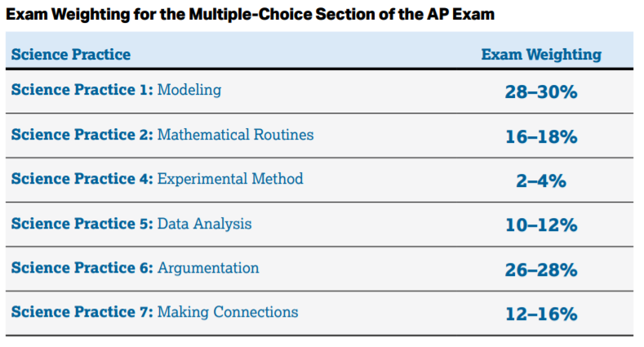Viewport: 644px width, 347px height.
Task: Click the words Data Analysis
Action: pyautogui.click(x=205, y=224)
